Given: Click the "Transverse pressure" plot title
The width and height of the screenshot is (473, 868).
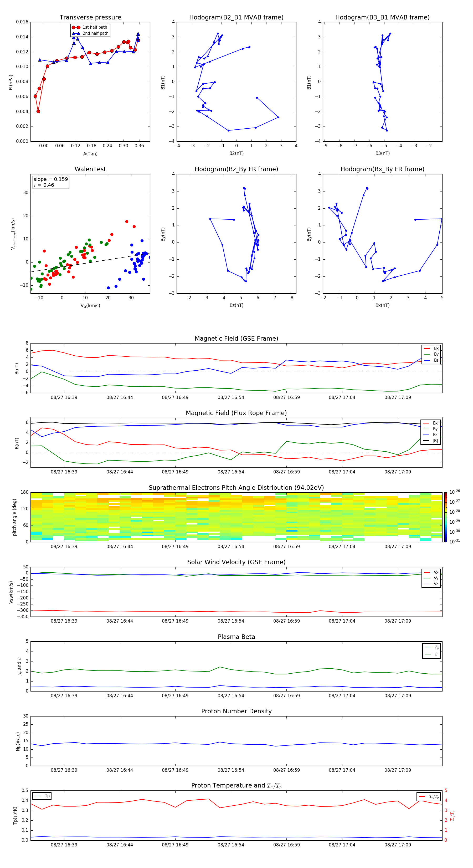Looking at the screenshot, I should 90,18.
